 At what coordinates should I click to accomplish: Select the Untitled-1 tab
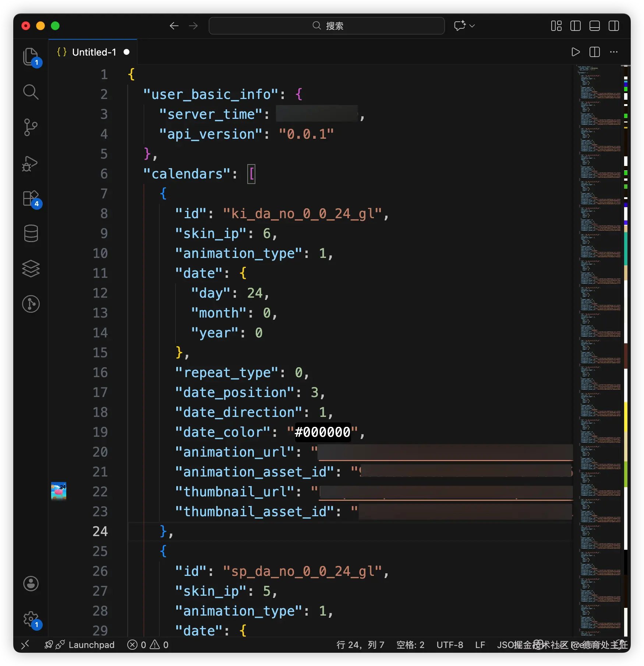(93, 52)
